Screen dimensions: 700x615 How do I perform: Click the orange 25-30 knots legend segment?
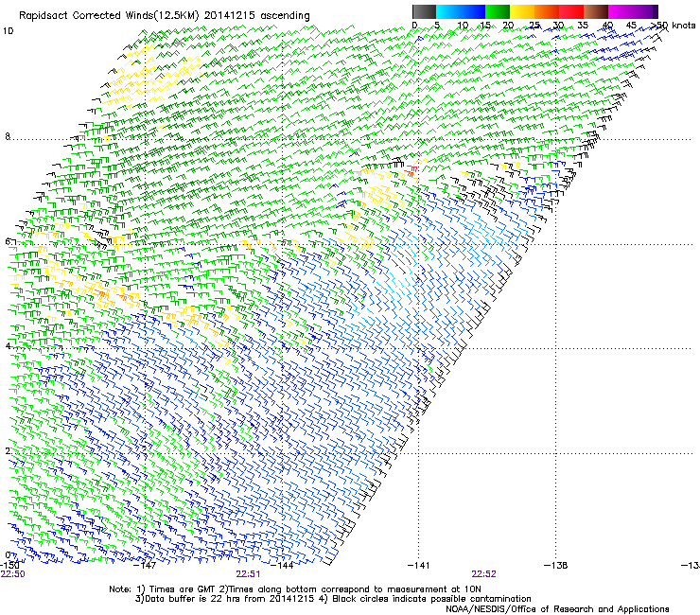point(547,11)
